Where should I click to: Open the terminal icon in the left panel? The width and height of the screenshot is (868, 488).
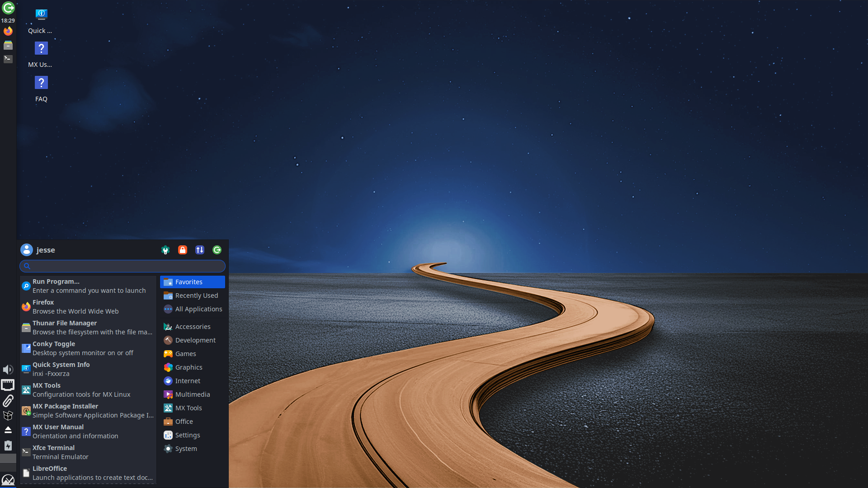(8, 59)
